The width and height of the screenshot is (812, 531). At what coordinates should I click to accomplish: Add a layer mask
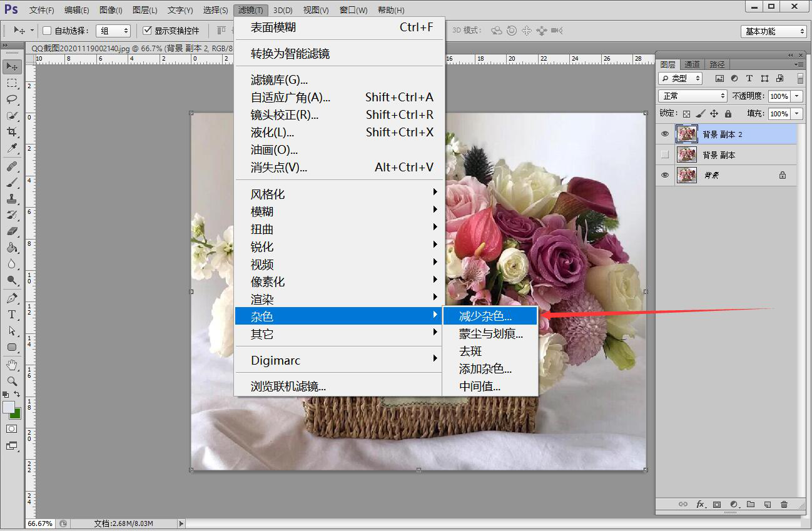(x=717, y=504)
